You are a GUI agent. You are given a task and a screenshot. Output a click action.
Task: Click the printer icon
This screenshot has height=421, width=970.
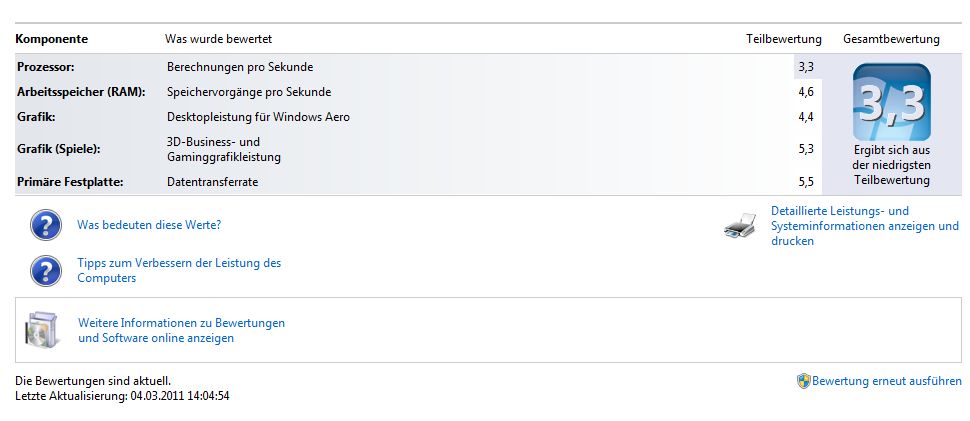pos(739,226)
